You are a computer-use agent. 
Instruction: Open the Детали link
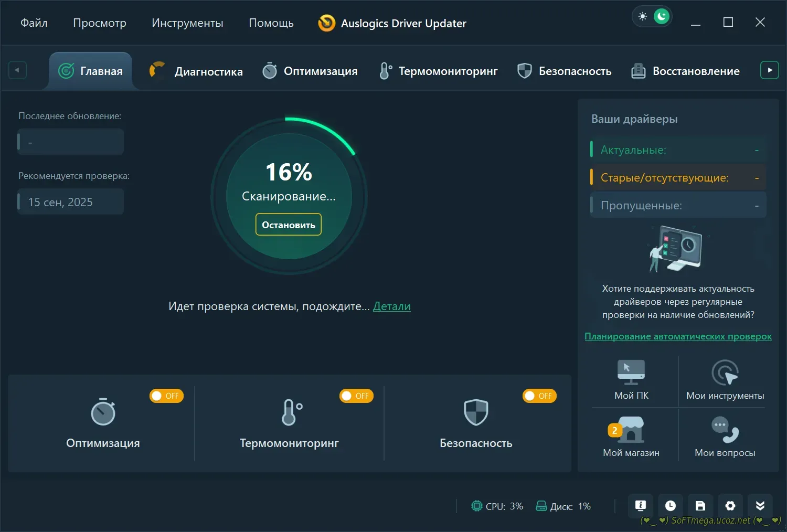point(391,306)
